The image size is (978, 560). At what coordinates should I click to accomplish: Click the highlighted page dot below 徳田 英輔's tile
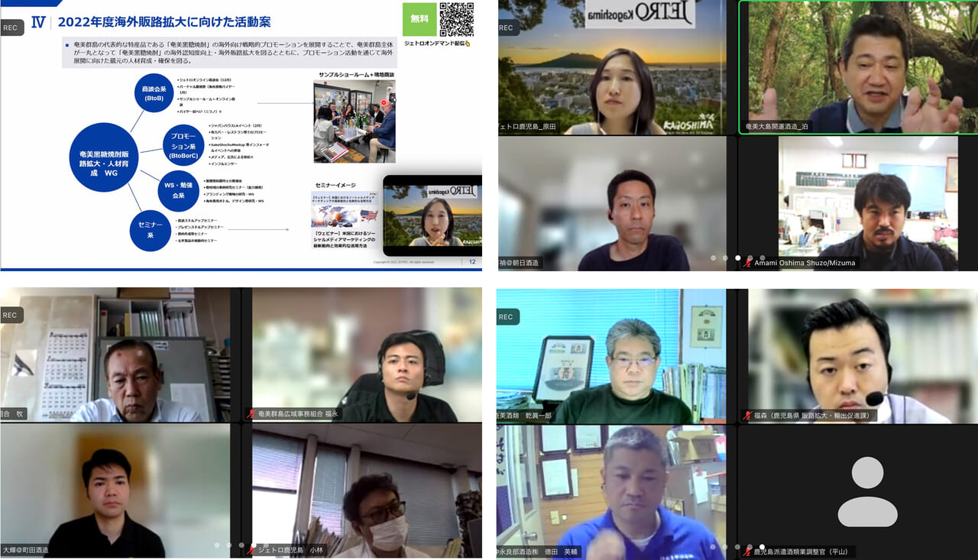(763, 547)
